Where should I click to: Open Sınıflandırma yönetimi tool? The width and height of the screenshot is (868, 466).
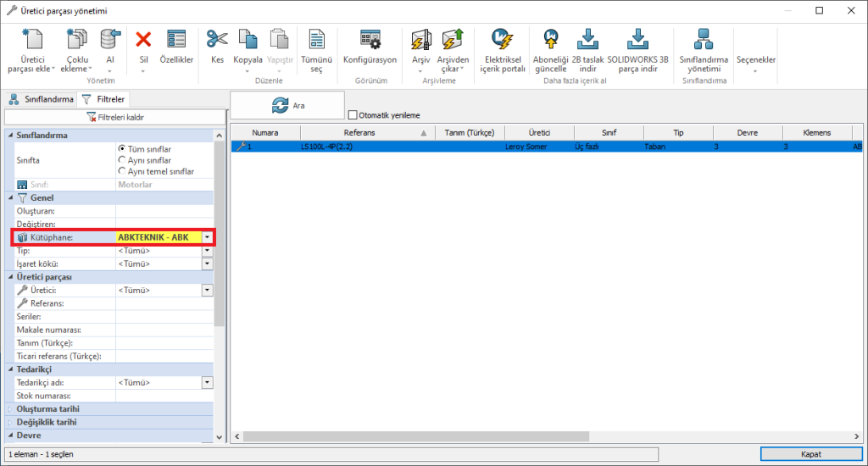[x=704, y=39]
